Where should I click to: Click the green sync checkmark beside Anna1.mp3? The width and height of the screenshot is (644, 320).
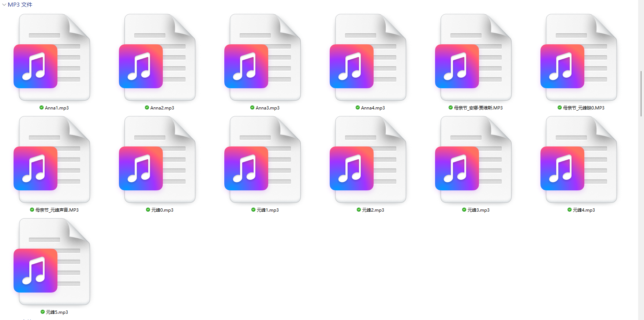pyautogui.click(x=42, y=108)
